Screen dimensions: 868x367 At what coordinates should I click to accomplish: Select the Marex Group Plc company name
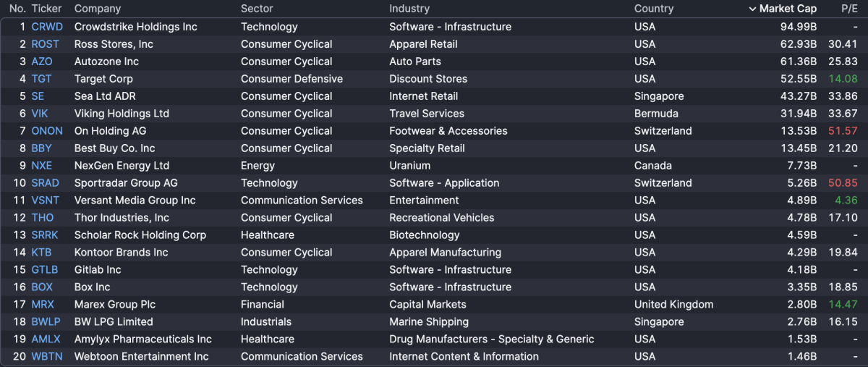pyautogui.click(x=115, y=305)
